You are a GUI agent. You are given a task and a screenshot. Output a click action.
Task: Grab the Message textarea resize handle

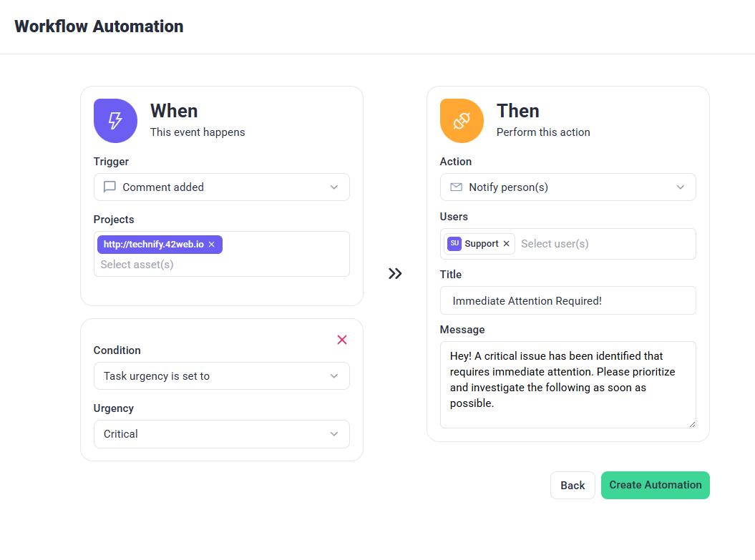click(691, 423)
